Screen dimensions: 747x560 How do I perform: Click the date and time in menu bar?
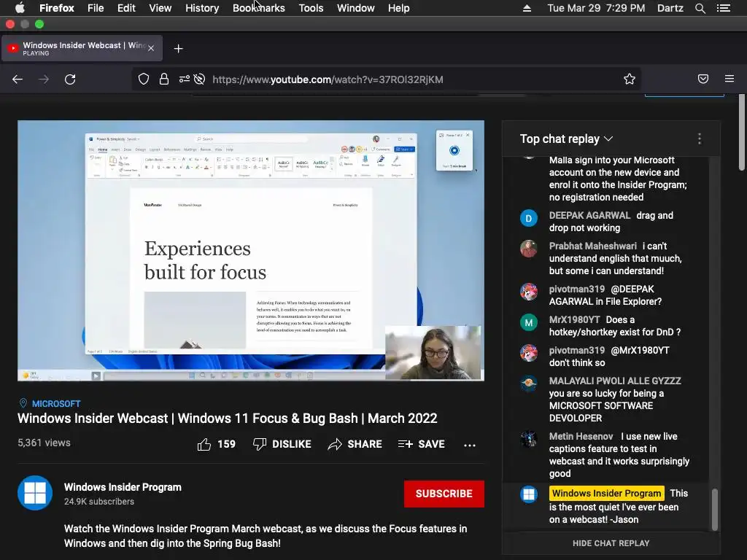(x=596, y=8)
